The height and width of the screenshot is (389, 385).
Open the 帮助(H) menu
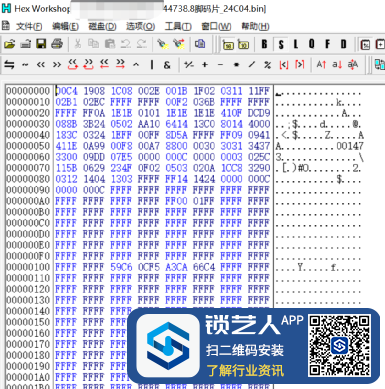pyautogui.click(x=255, y=26)
